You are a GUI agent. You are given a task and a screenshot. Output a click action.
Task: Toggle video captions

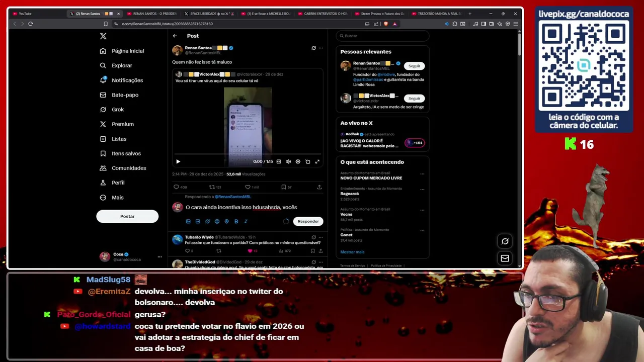pyautogui.click(x=279, y=161)
